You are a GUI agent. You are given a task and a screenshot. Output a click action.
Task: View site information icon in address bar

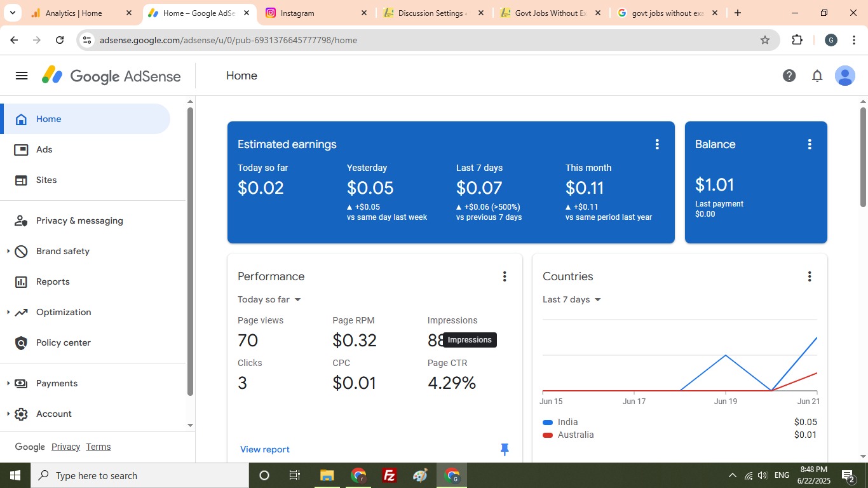87,40
